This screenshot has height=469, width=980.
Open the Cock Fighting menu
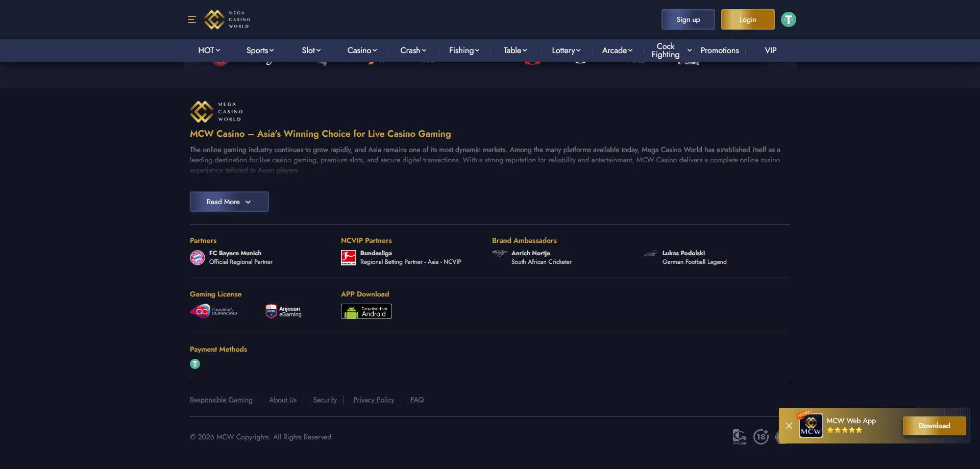[672, 50]
